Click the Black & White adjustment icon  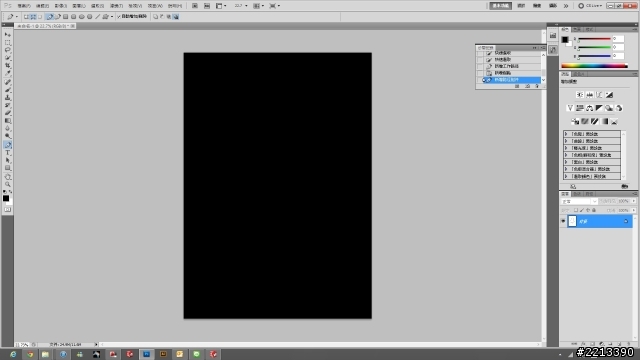599,108
